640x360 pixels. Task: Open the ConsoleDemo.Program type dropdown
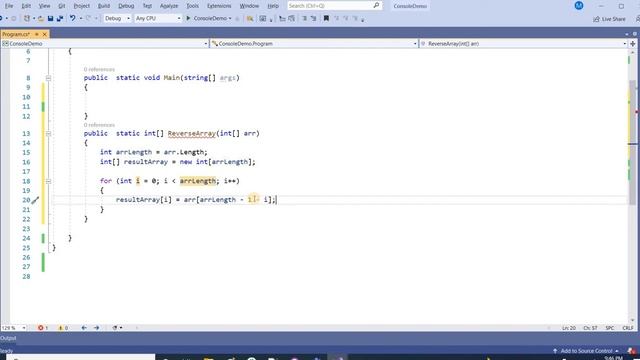[314, 44]
